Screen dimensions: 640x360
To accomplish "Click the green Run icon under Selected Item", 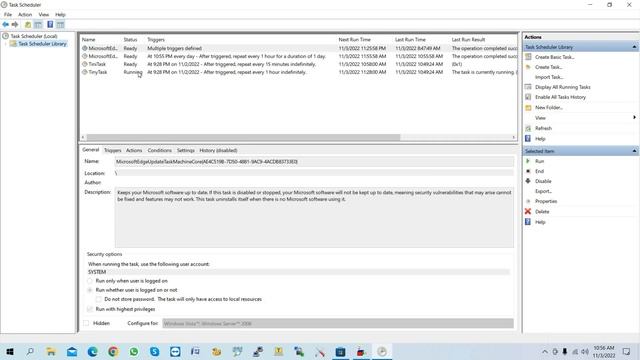I will [528, 161].
